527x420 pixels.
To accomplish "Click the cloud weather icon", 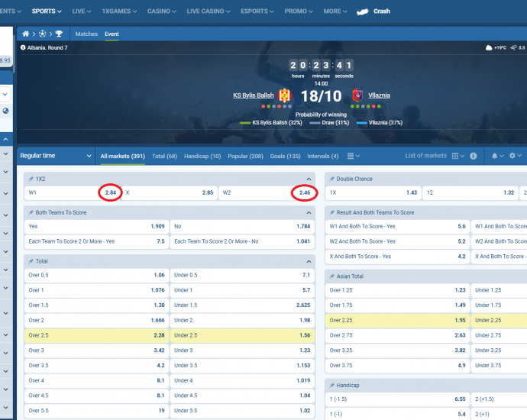I will click(x=489, y=47).
